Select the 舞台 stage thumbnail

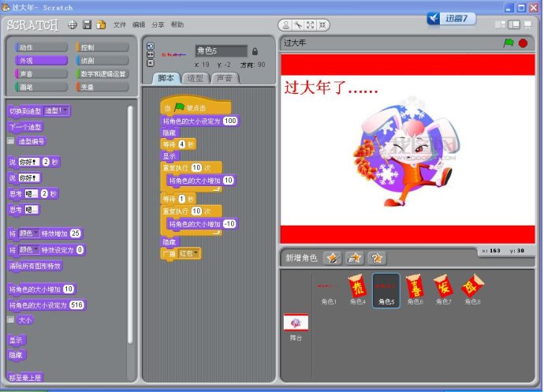(296, 327)
